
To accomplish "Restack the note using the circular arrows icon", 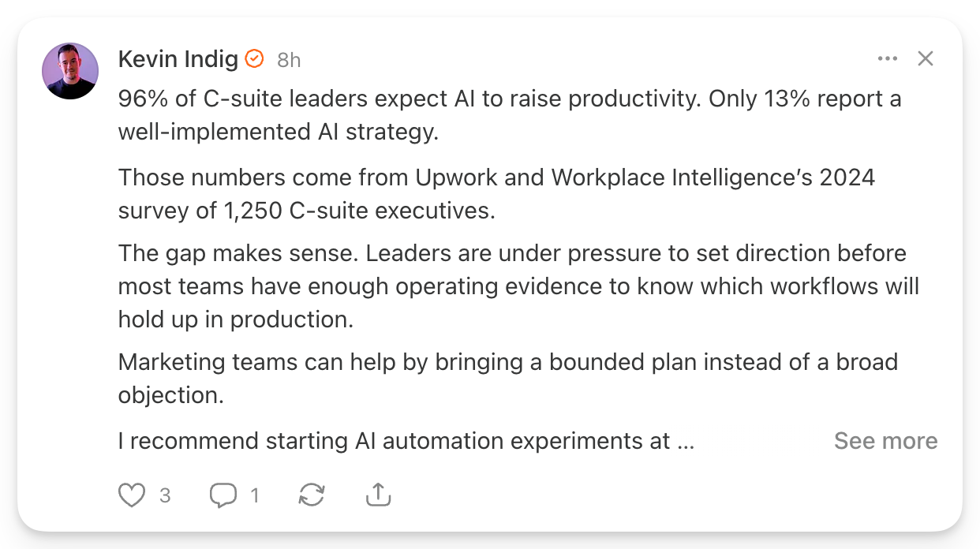I will (x=312, y=495).
